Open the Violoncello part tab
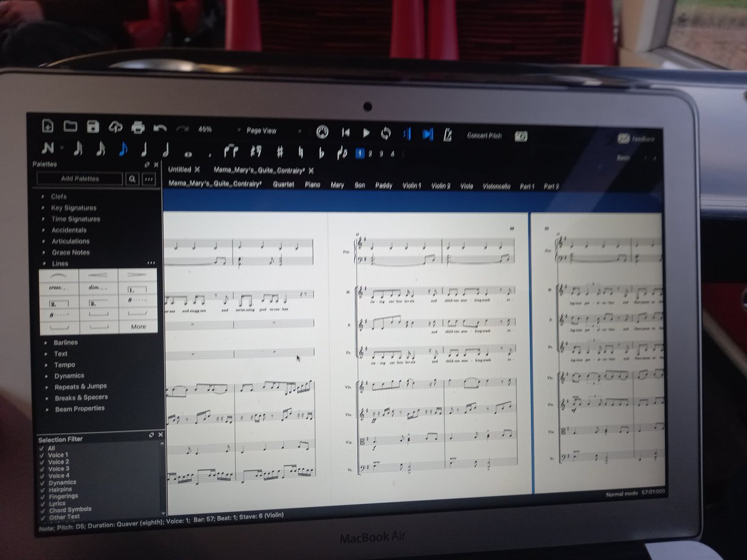Screen dimensions: 747x560 [496, 186]
